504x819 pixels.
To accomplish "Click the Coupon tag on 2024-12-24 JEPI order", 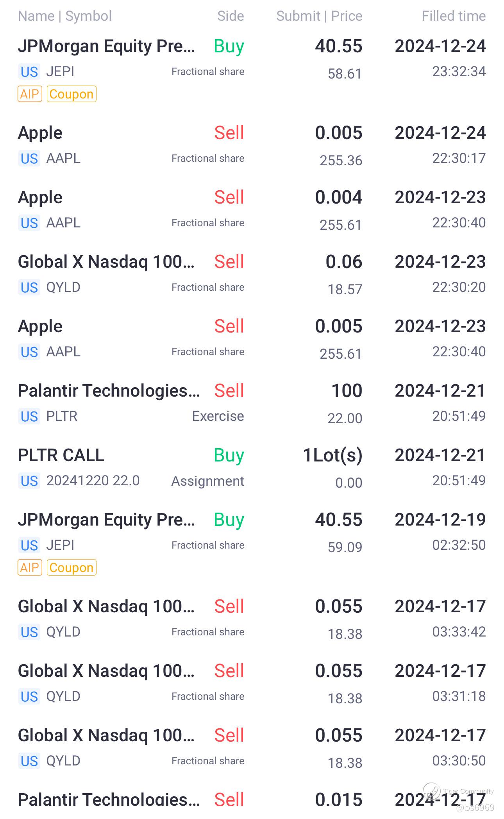I will click(71, 94).
